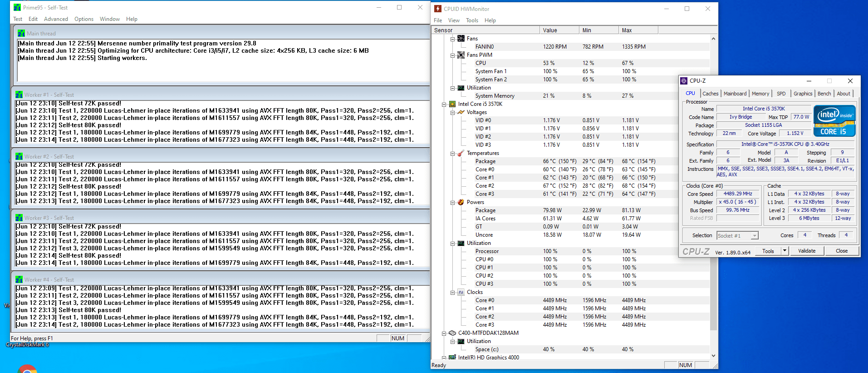Collapse the Intel Core i5 3570K node
This screenshot has height=373, width=868.
444,104
